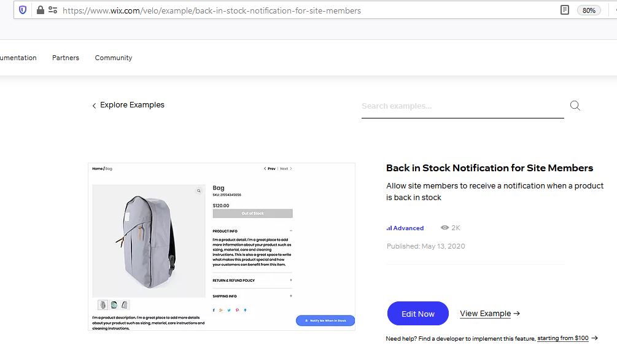Click the search magnifier icon

tap(575, 106)
